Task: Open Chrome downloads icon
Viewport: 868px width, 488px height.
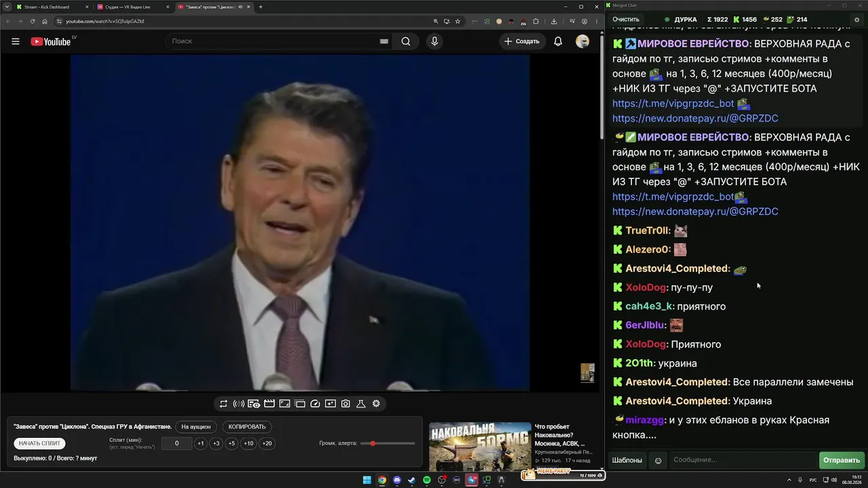Action: pos(555,21)
